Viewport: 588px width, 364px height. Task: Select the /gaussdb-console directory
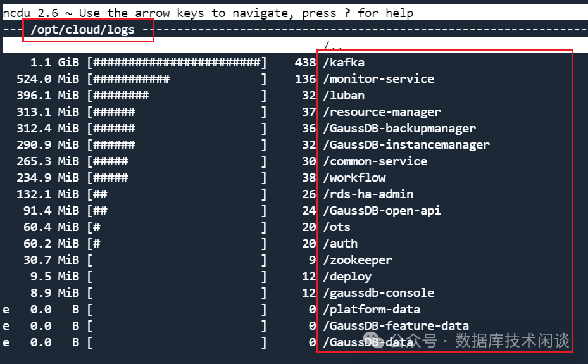378,293
